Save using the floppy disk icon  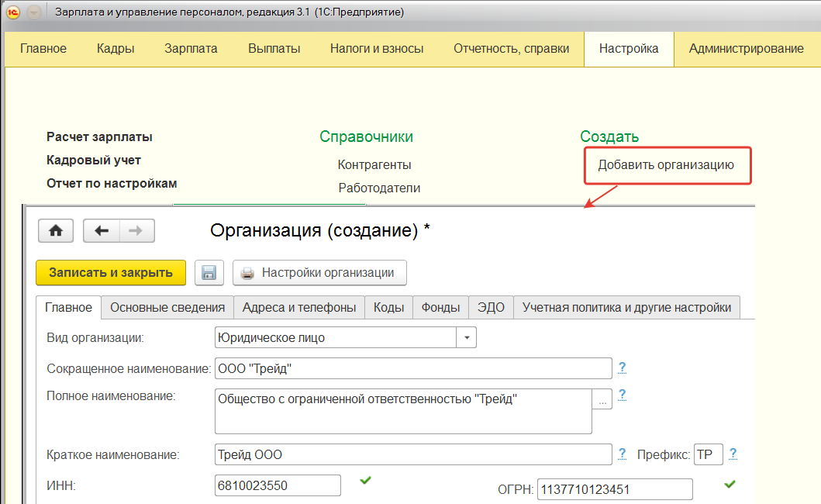(x=209, y=273)
